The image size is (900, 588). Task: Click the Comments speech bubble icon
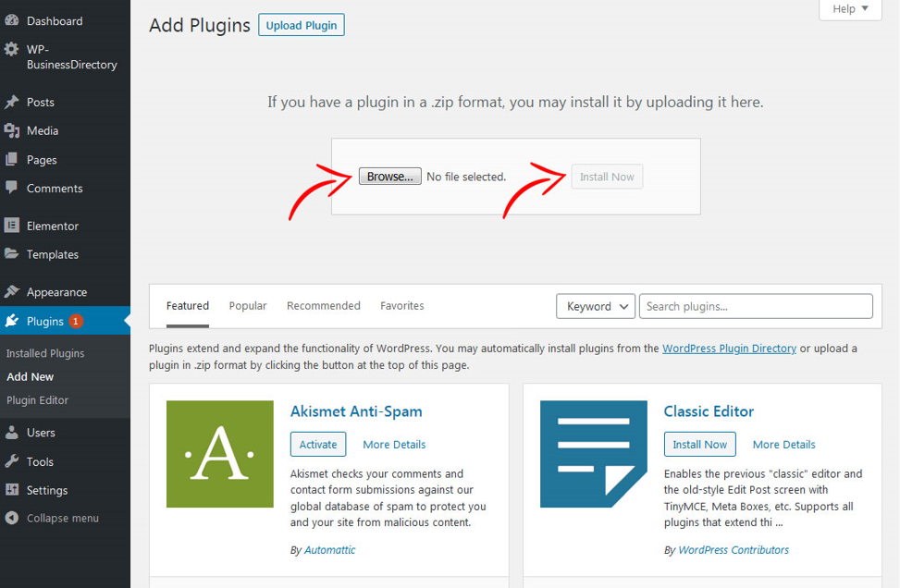coord(11,188)
